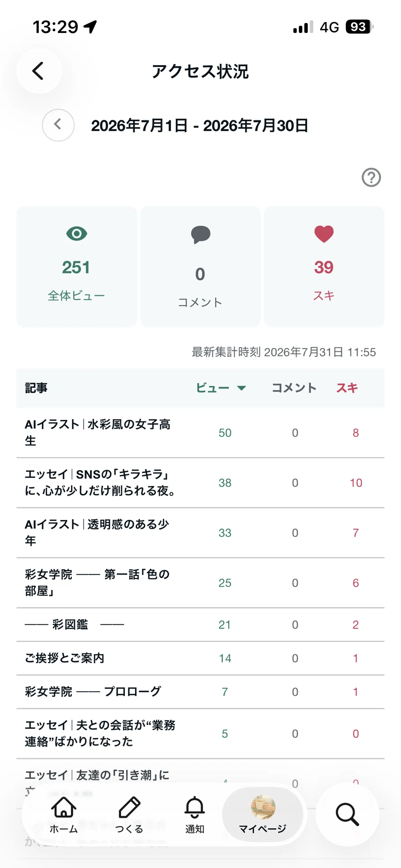Open the help question mark icon

pyautogui.click(x=371, y=177)
